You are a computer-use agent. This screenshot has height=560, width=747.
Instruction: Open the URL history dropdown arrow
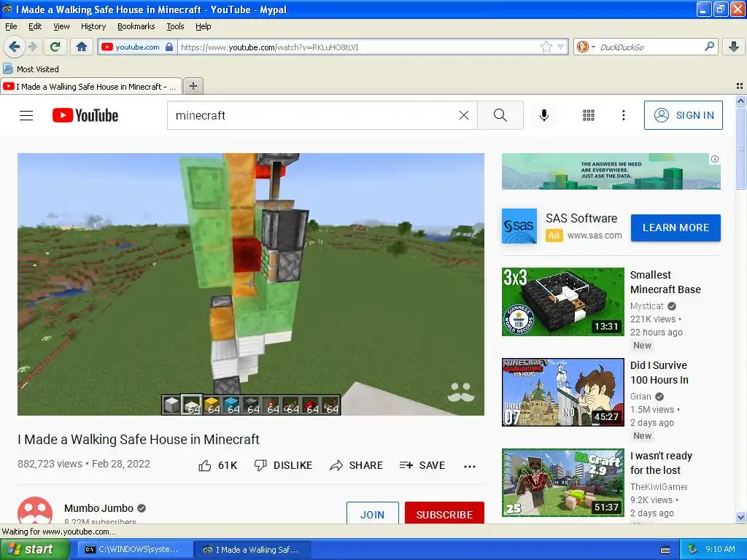(x=561, y=47)
